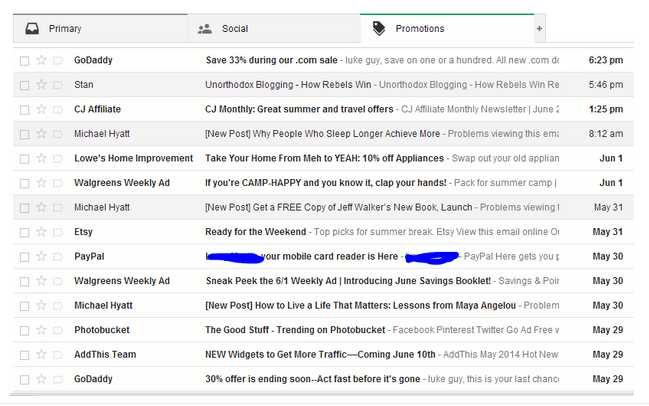Select the Stan email checkbox
Image resolution: width=649 pixels, height=406 pixels.
point(24,85)
